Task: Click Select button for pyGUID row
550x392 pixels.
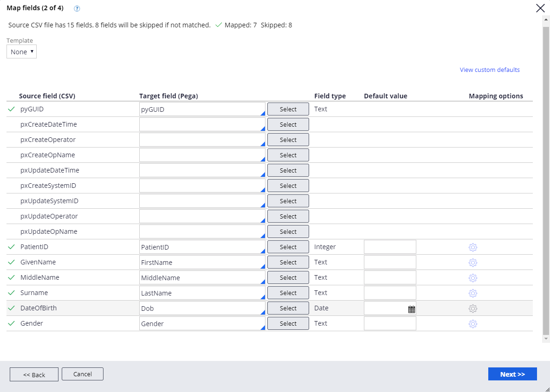Action: click(288, 109)
